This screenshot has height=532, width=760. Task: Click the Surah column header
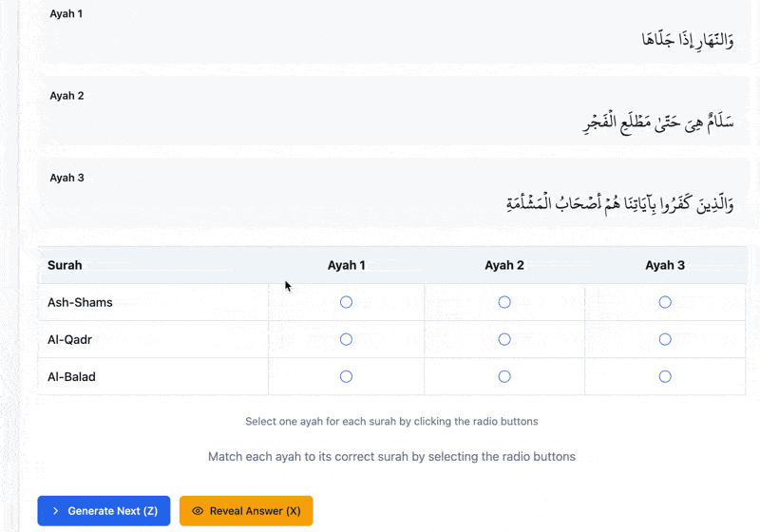[65, 265]
